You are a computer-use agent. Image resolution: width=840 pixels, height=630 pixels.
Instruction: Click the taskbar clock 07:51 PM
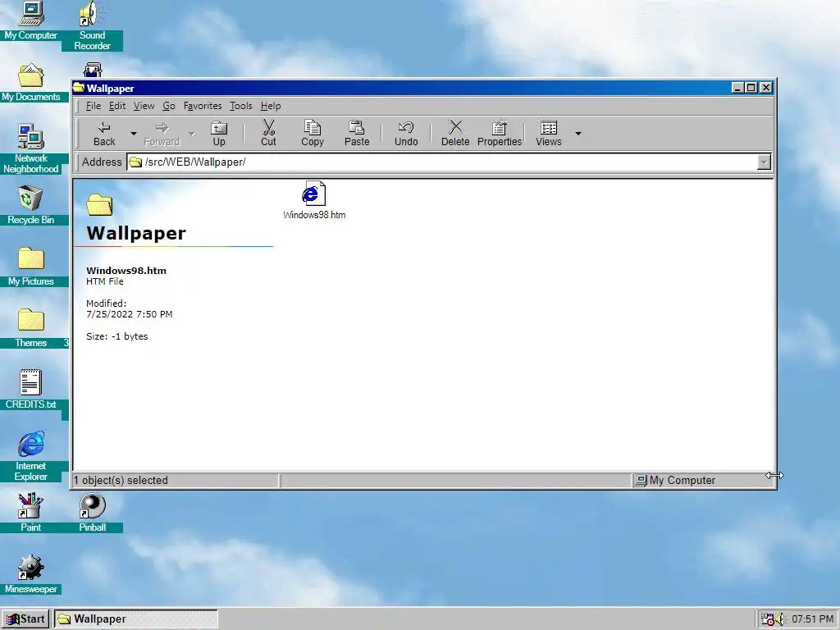812,619
